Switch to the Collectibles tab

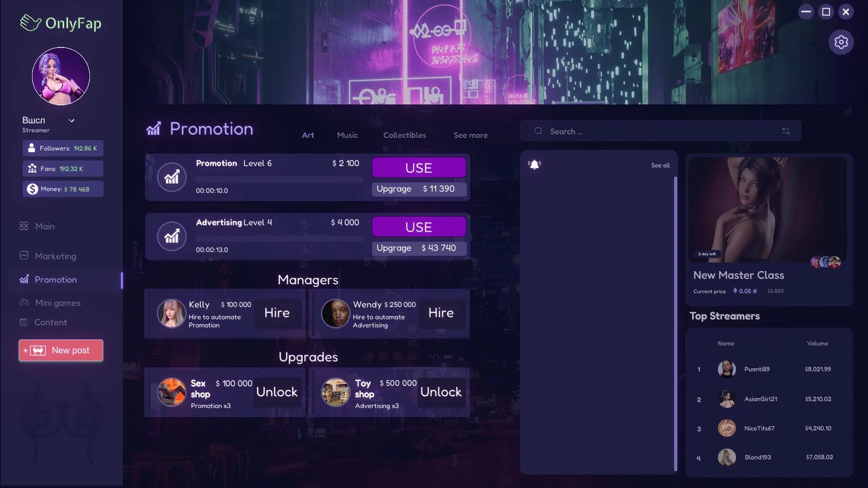pyautogui.click(x=405, y=135)
